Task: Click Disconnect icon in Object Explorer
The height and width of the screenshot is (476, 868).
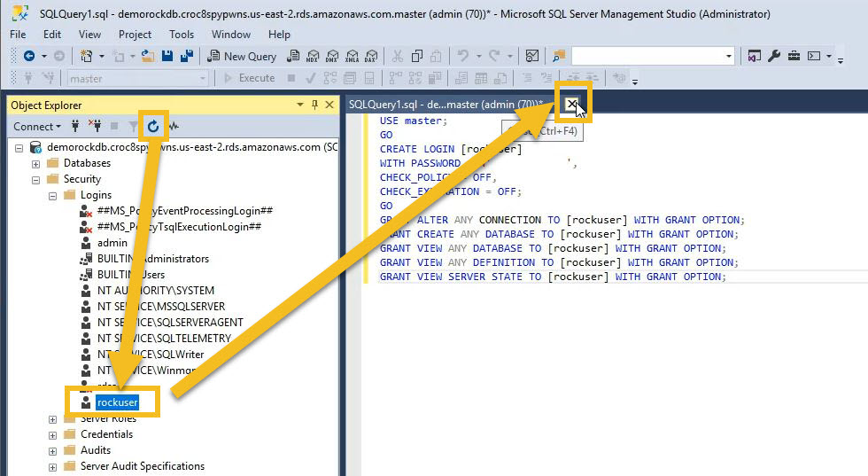Action: [95, 127]
